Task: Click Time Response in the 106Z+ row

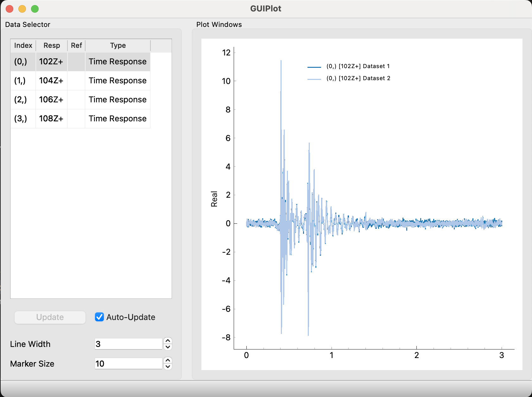Action: [118, 99]
